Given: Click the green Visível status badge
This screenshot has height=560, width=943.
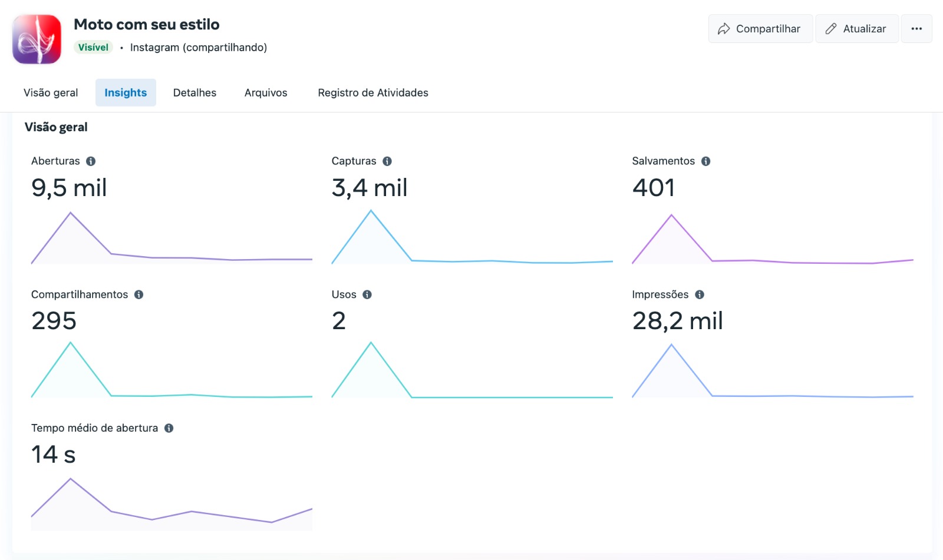Looking at the screenshot, I should click(x=93, y=48).
